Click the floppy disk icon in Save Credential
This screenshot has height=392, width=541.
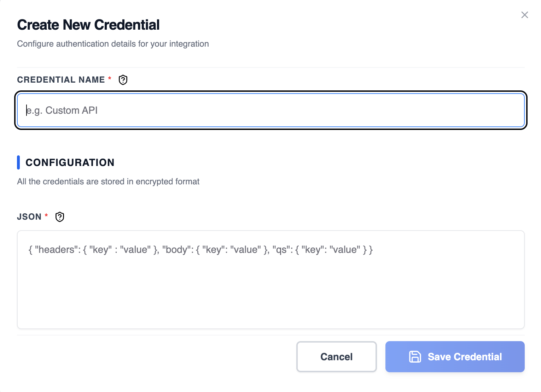click(415, 357)
